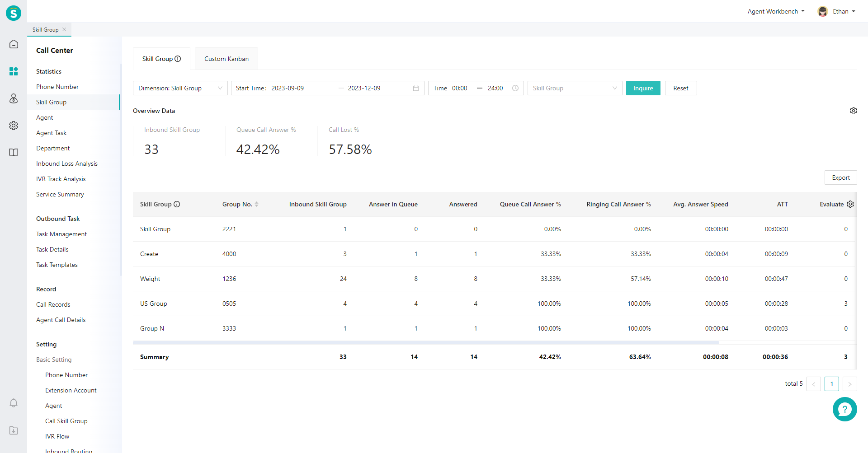868x453 pixels.
Task: Open the download center icon
Action: [x=14, y=430]
